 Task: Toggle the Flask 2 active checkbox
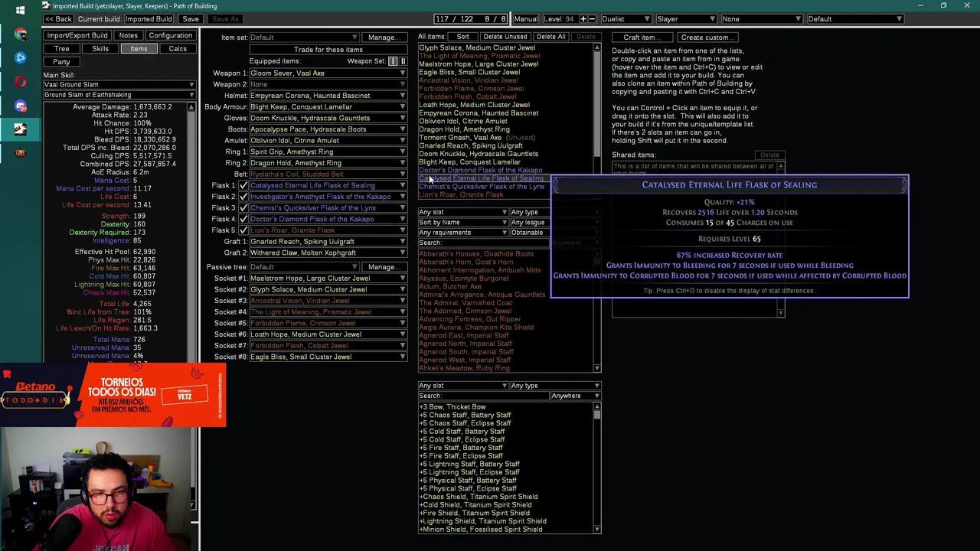click(243, 197)
